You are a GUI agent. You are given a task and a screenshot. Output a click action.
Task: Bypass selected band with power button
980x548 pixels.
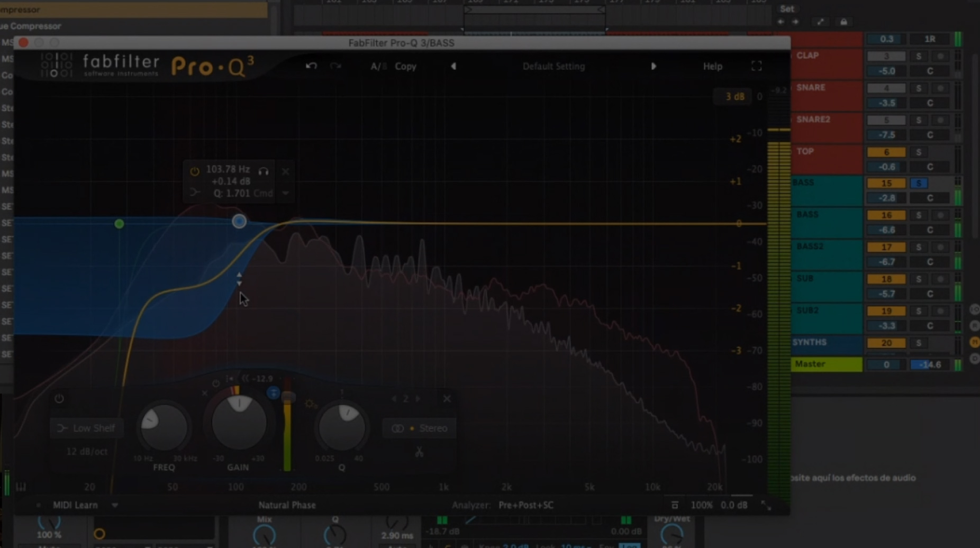[x=59, y=399]
